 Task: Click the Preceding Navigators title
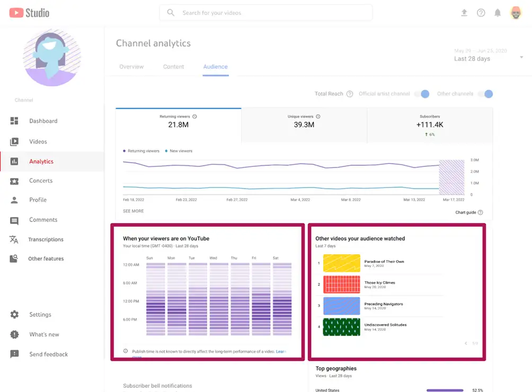coord(384,304)
